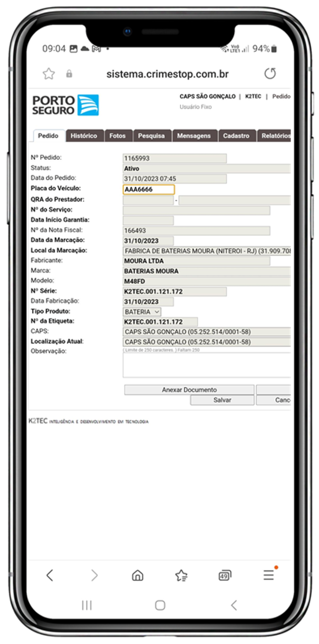Tap Android home navigation button
Screen dimensions: 319x644
pos(160,605)
